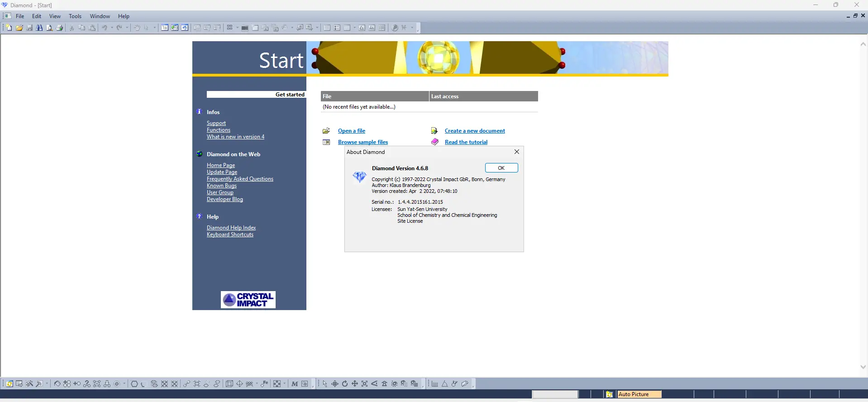Screen dimensions: 868x402
Task: Click the hexagon polyhedron icon in bottom toolbar
Action: click(x=134, y=384)
